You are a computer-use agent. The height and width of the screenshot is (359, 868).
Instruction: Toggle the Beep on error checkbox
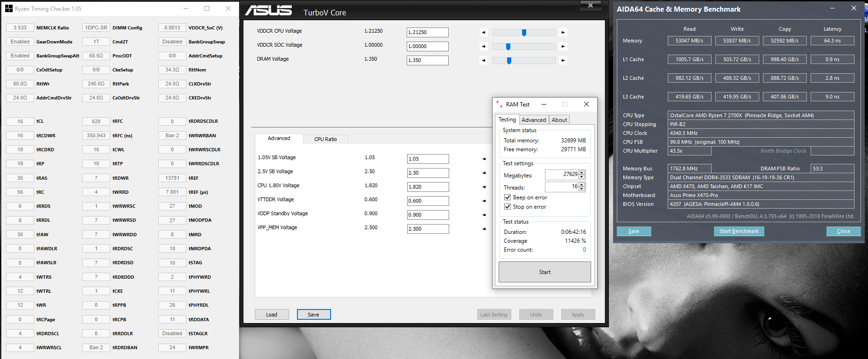507,197
